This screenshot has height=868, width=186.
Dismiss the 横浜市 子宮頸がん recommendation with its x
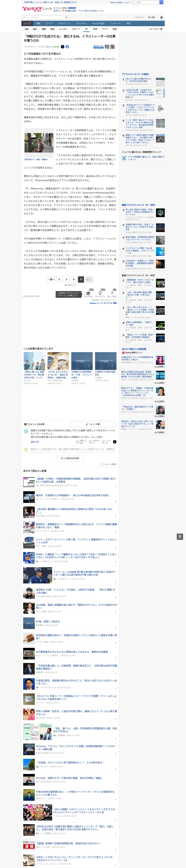coord(116,501)
